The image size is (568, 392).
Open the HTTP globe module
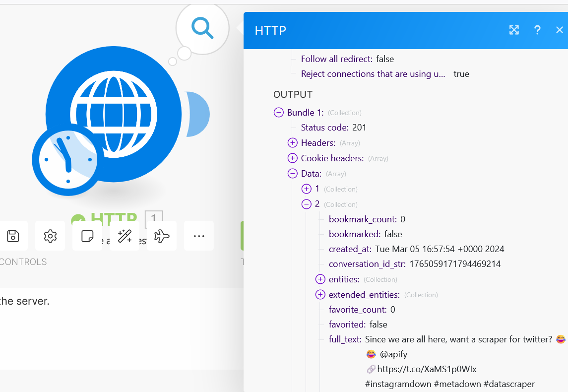tap(114, 114)
